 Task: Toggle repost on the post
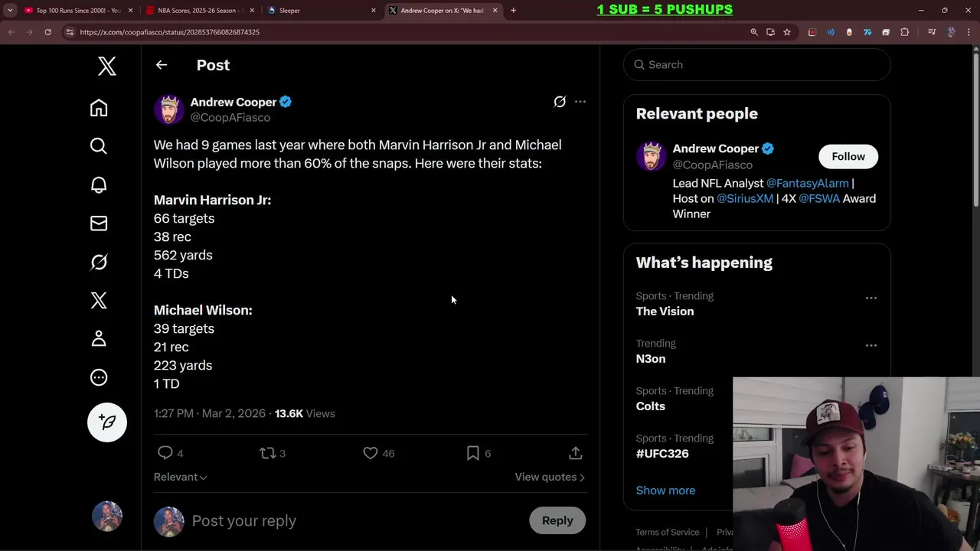267,453
